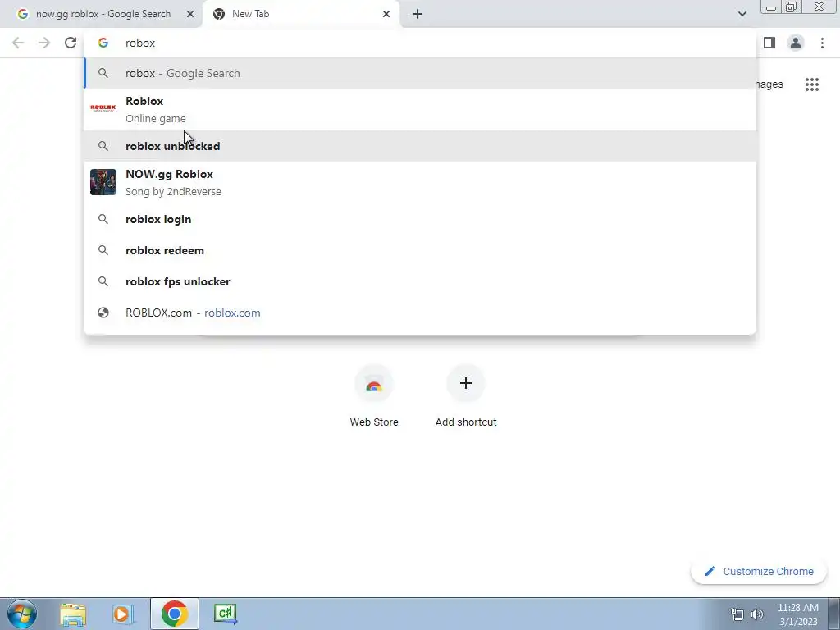The image size is (840, 630).
Task: Choose the NOW.gg Roblox suggestion
Action: click(x=420, y=182)
